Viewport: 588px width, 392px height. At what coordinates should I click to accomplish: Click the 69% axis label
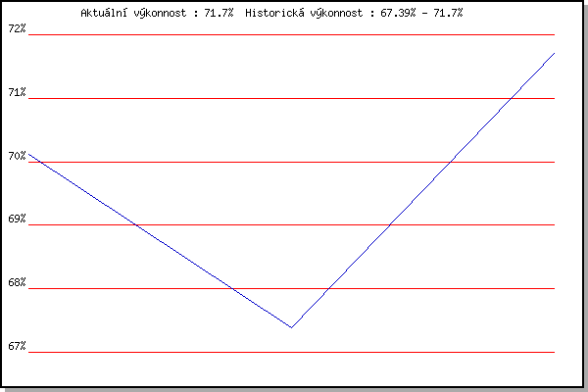point(17,219)
